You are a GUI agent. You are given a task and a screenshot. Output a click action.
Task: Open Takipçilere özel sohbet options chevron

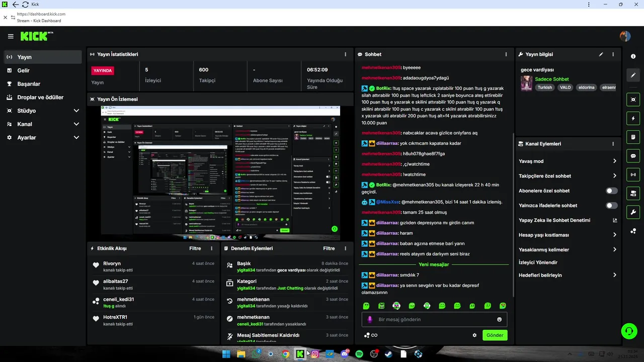(615, 176)
